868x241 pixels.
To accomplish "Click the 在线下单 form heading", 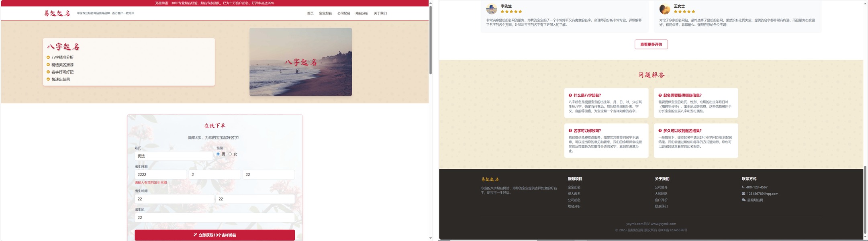I will pos(215,126).
